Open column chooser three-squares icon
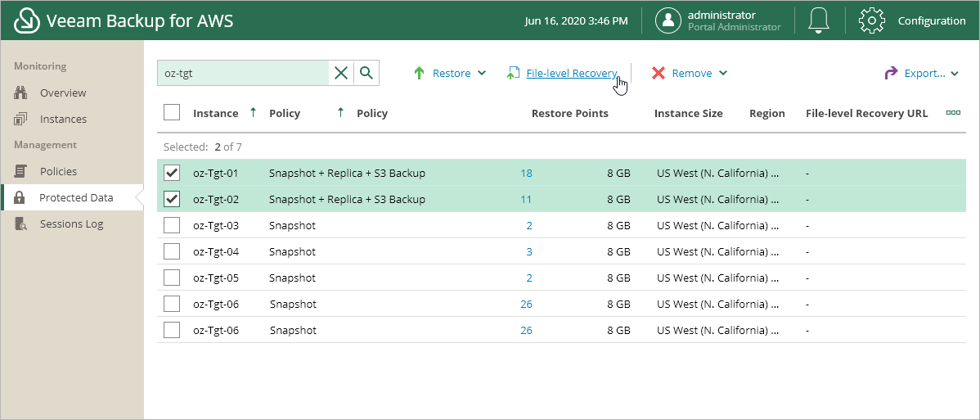This screenshot has width=980, height=420. tap(953, 113)
